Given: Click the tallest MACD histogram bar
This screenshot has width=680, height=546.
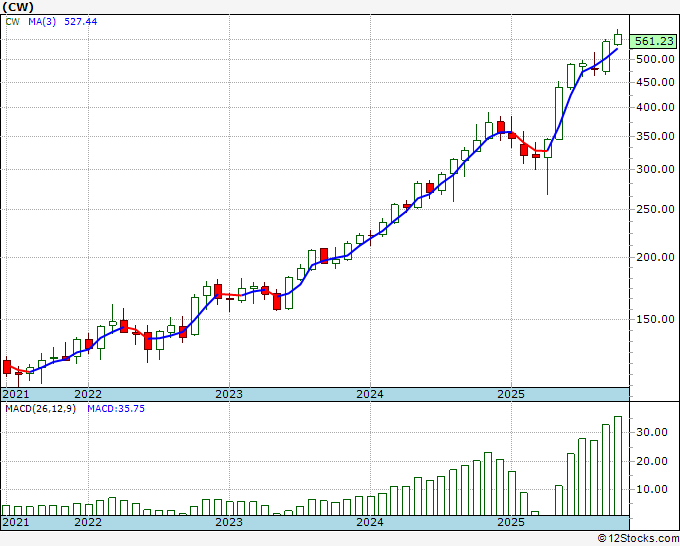Looking at the screenshot, I should (x=618, y=465).
